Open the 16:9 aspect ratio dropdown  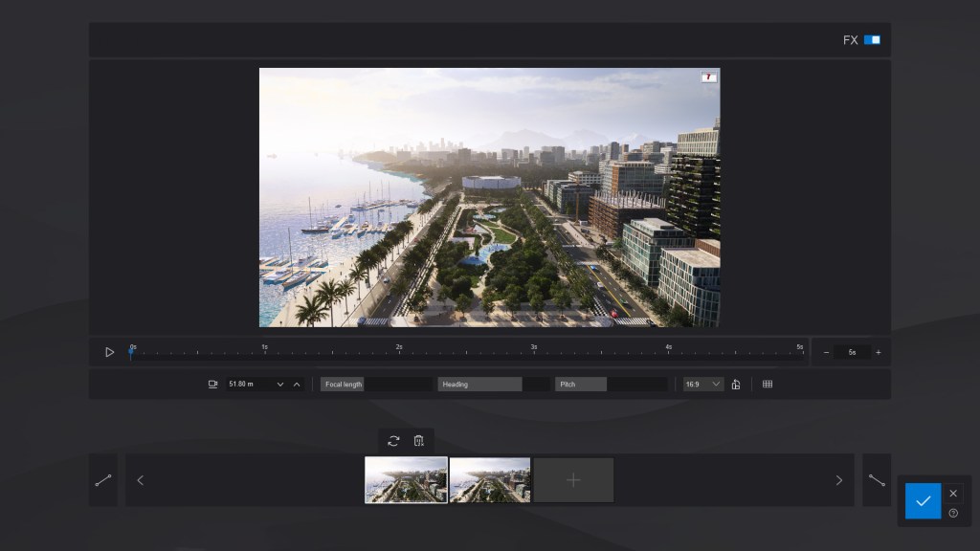click(x=702, y=384)
